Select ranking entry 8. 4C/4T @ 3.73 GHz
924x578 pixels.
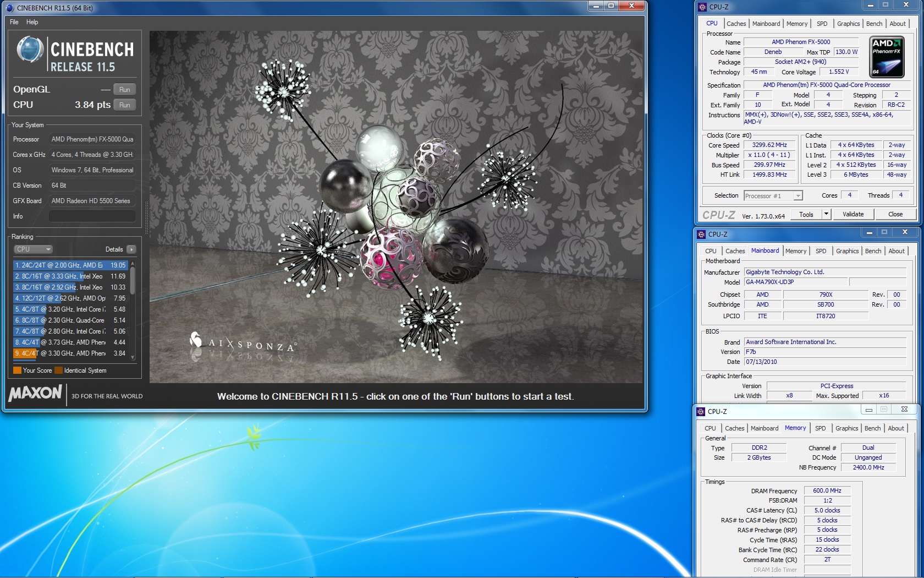tap(70, 342)
